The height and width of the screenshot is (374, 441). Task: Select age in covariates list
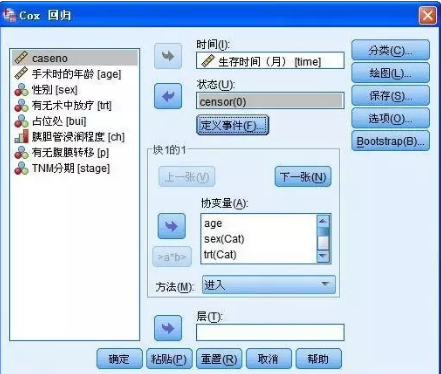259,223
